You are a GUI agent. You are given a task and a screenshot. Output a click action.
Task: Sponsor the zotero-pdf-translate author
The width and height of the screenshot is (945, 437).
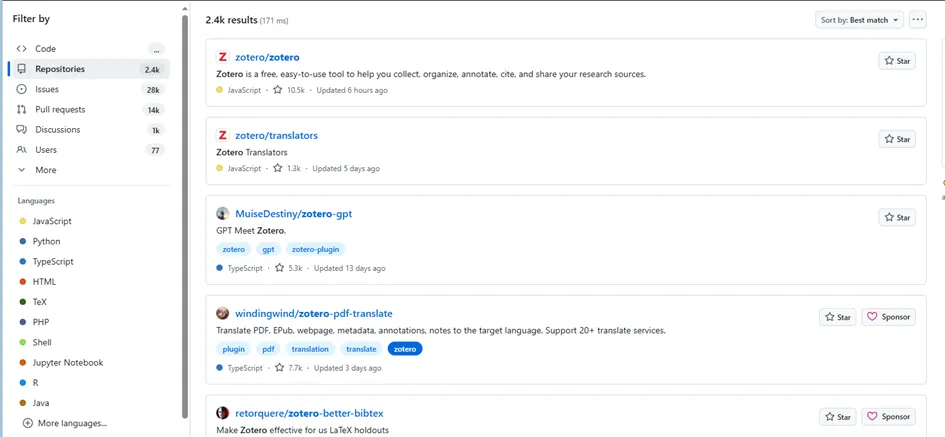click(x=888, y=317)
